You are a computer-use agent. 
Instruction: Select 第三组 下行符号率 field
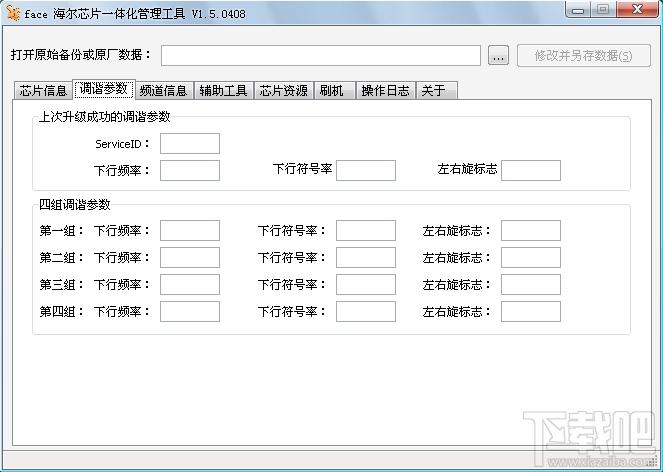(366, 285)
